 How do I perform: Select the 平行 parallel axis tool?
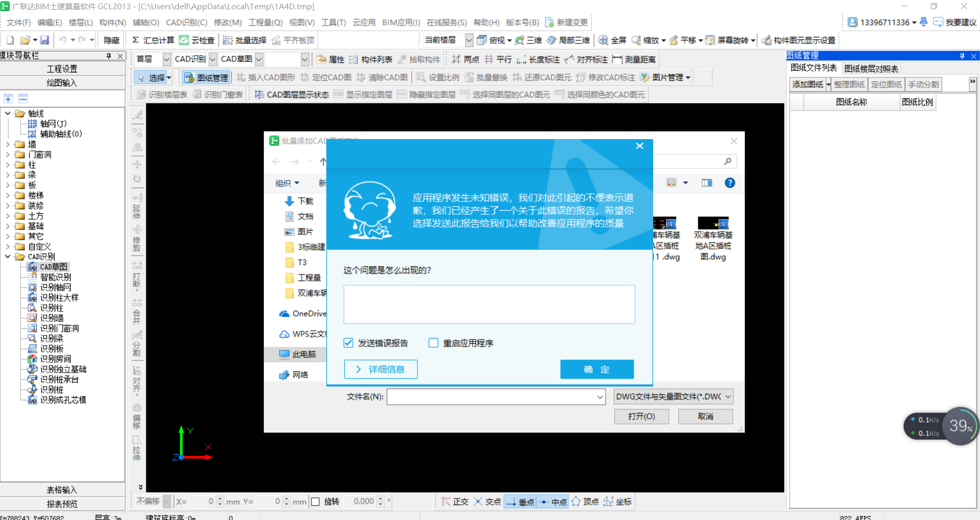498,59
